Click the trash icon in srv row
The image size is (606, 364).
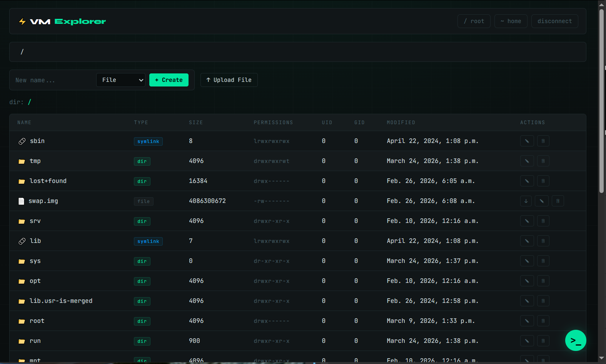(x=543, y=221)
